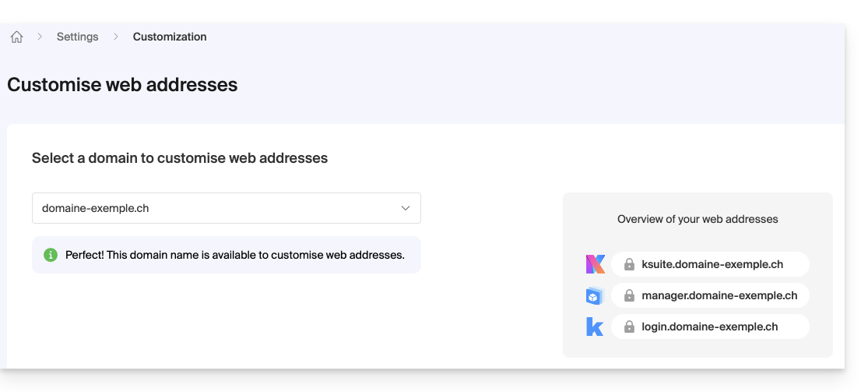Select the login.domaine-exemple.ch address
This screenshot has height=392, width=868.
pos(709,327)
